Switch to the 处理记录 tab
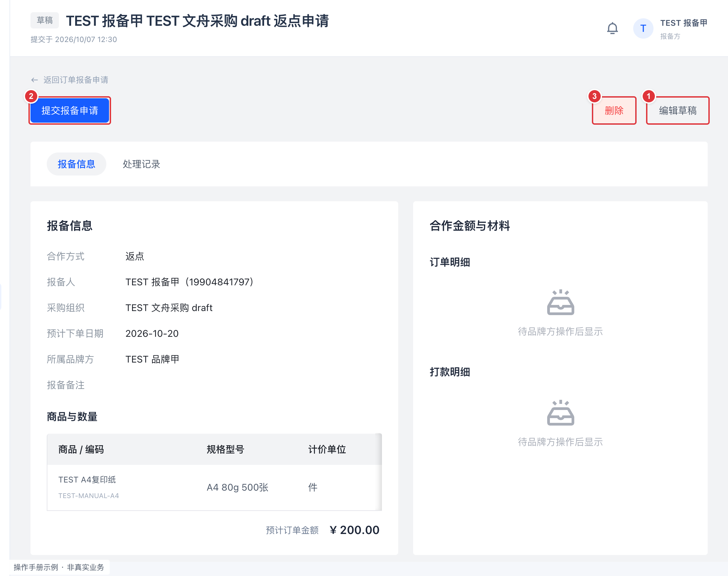Image resolution: width=728 pixels, height=576 pixels. [141, 164]
